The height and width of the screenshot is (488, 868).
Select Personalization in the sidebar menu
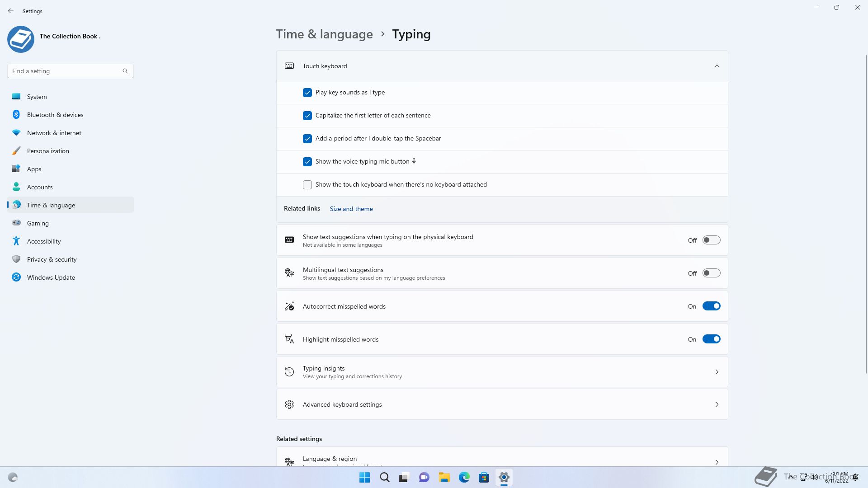(48, 151)
